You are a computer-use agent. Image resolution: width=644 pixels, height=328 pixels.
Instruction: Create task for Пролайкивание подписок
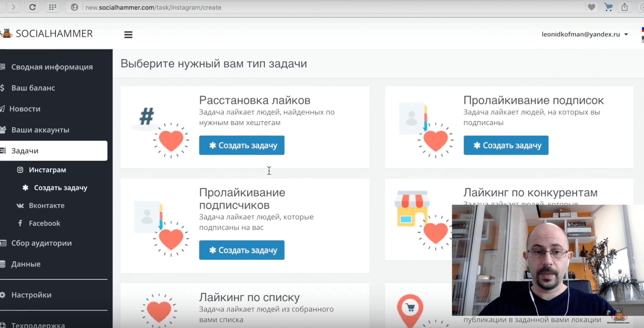pos(506,145)
